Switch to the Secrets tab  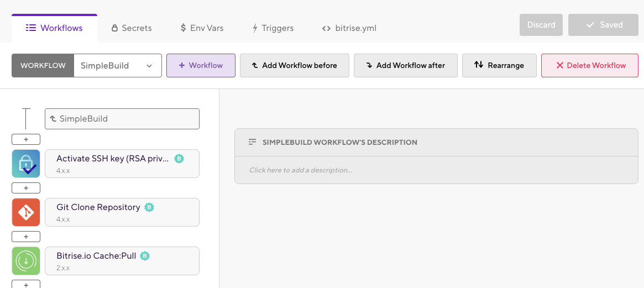coord(132,28)
